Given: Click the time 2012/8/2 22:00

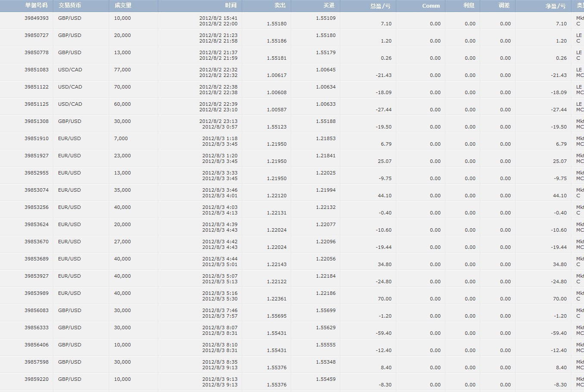Looking at the screenshot, I should click(x=218, y=24).
